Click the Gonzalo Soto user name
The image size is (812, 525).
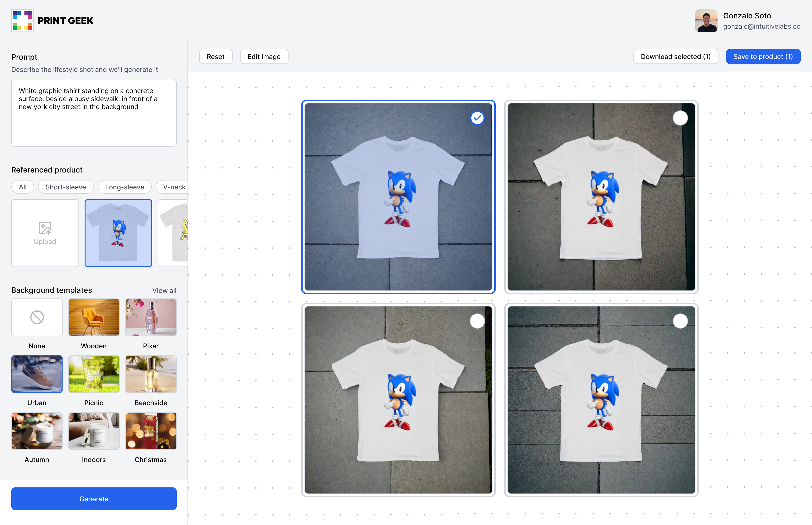[x=747, y=16]
